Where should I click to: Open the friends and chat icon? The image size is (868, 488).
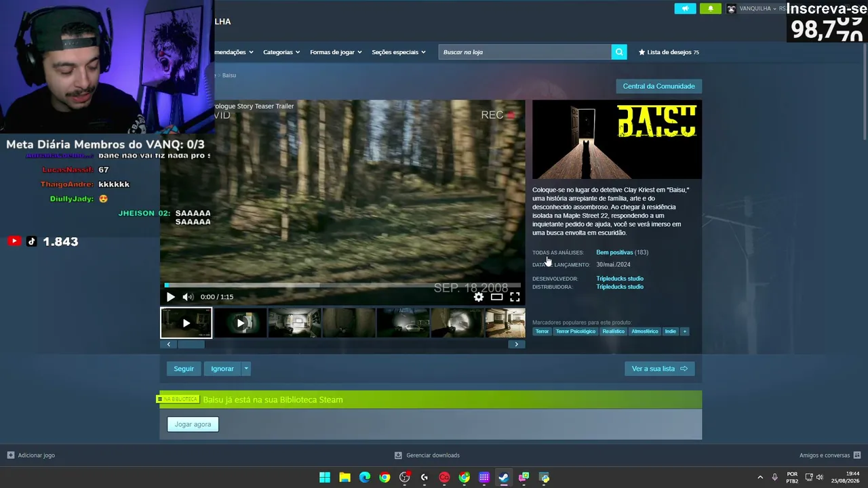pos(857,455)
